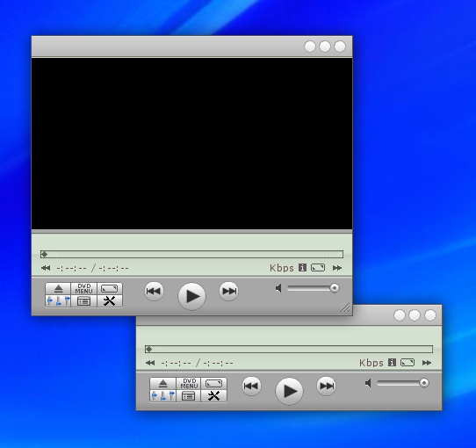This screenshot has height=448, width=476.
Task: Open media info icon in compact player
Action: [x=392, y=362]
